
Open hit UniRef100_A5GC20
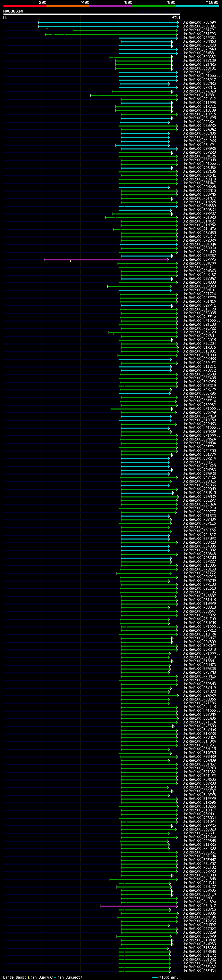[199, 332]
